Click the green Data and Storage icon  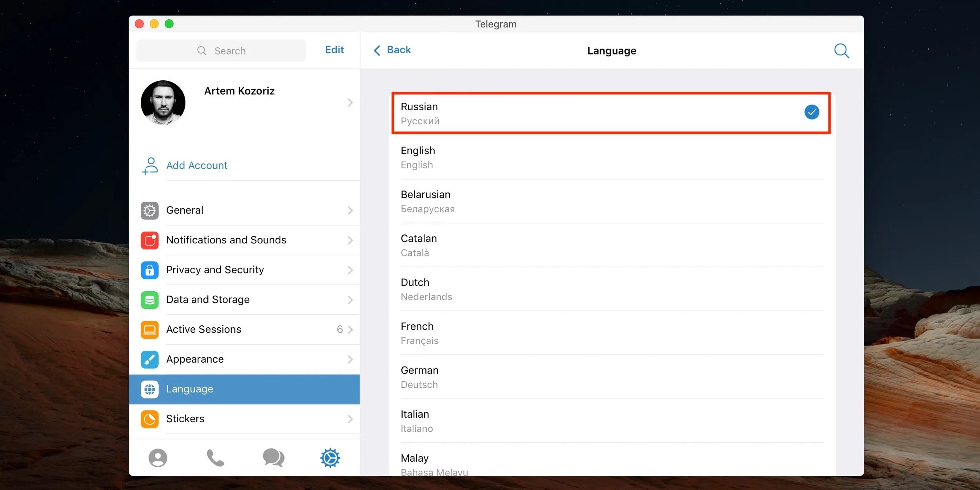pyautogui.click(x=149, y=300)
